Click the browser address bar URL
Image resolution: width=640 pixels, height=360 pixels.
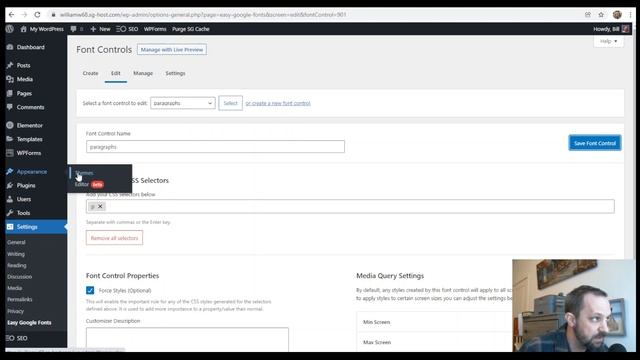tap(203, 15)
